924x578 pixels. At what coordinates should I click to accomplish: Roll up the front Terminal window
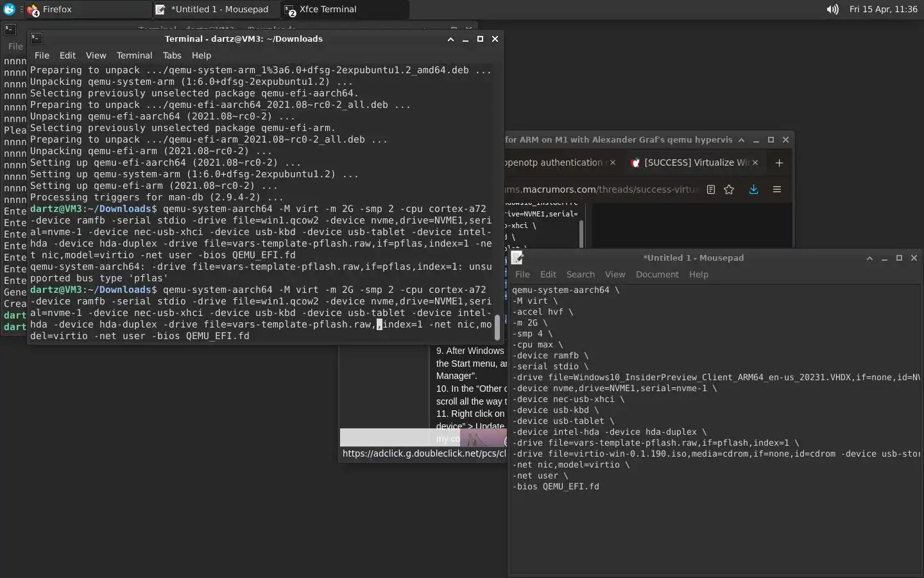pyautogui.click(x=450, y=39)
